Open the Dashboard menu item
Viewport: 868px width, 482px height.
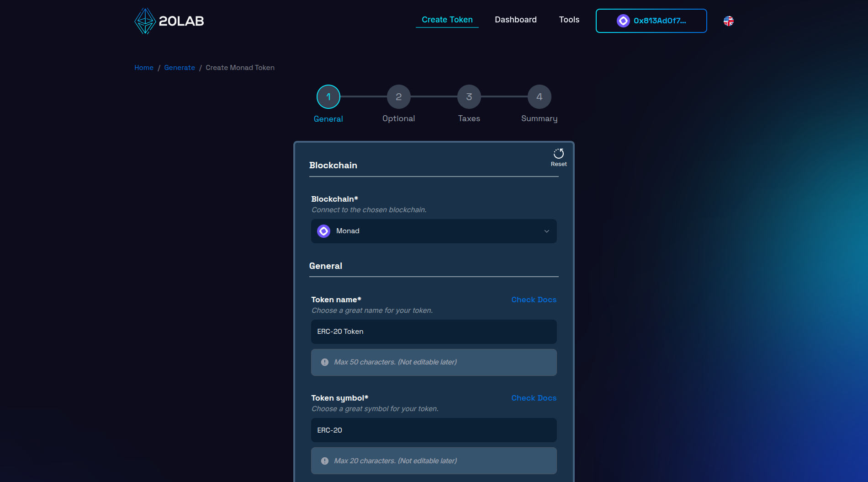515,20
